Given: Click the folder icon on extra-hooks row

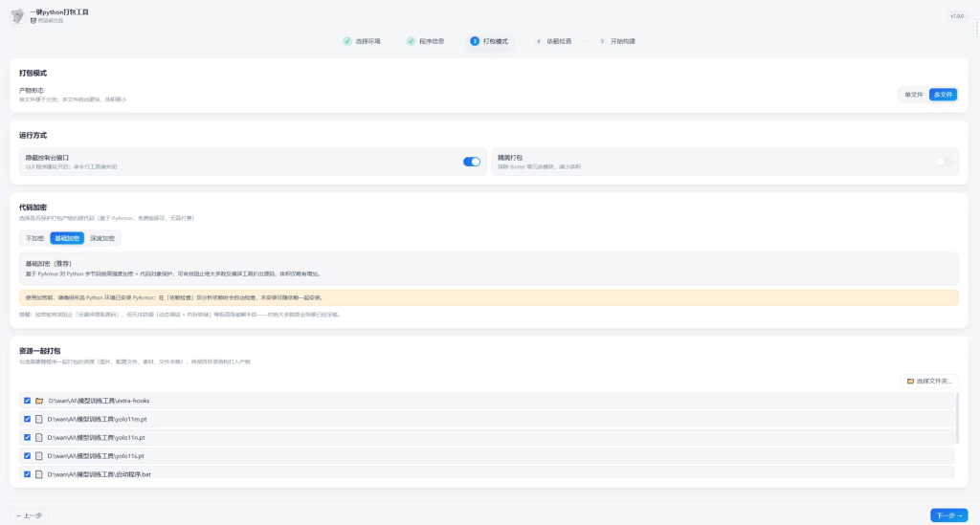Looking at the screenshot, I should coord(39,401).
